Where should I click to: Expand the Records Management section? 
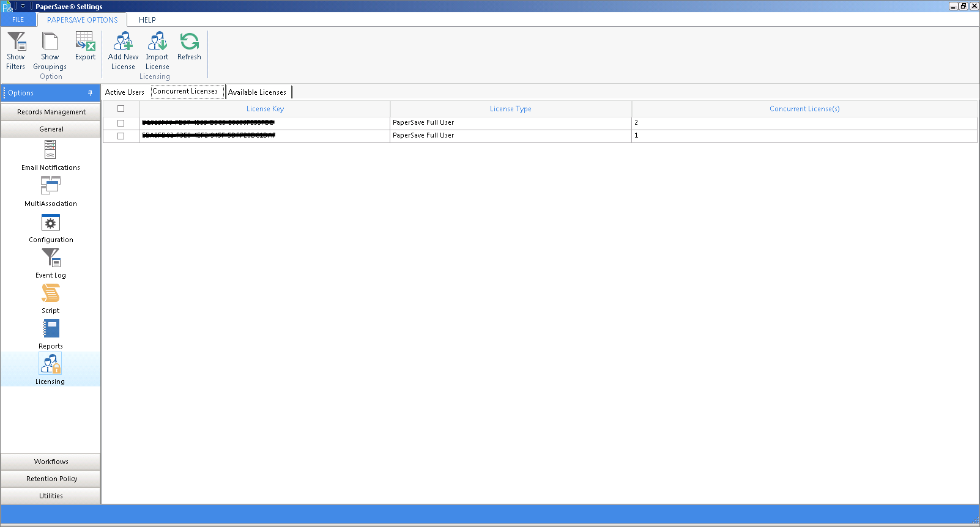[51, 112]
